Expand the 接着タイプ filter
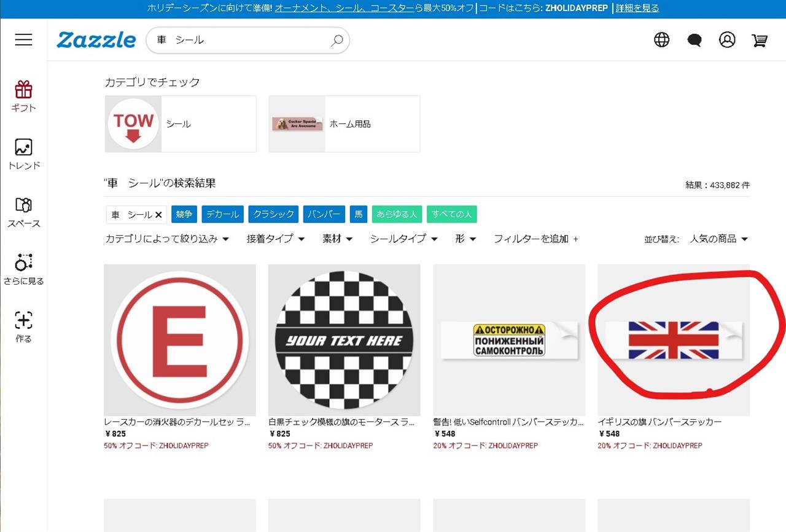Image resolution: width=786 pixels, height=532 pixels. tap(276, 239)
